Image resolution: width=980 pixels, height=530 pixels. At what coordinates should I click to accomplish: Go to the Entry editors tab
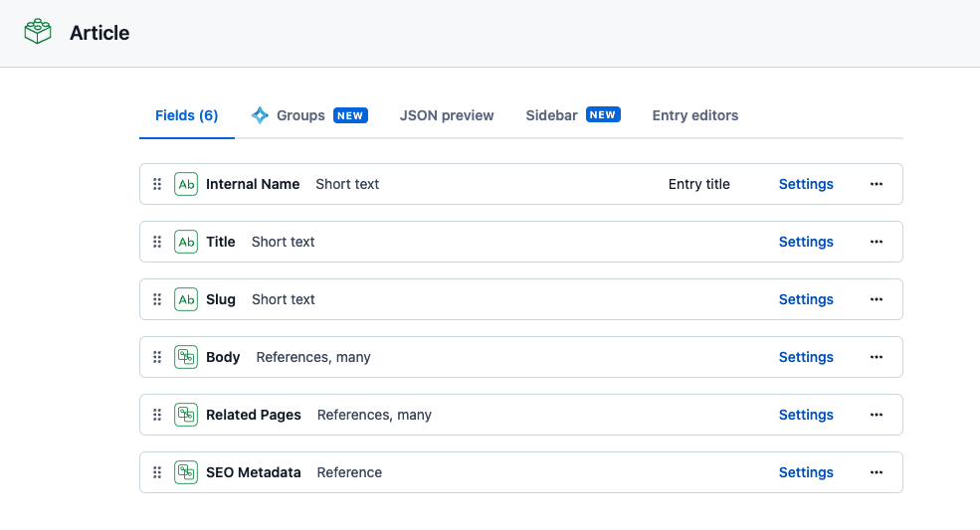pos(695,115)
